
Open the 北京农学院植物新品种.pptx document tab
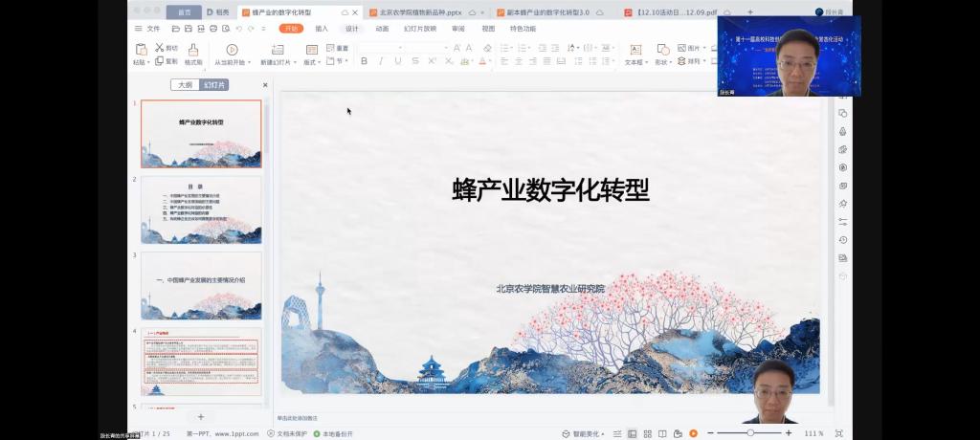coord(421,12)
